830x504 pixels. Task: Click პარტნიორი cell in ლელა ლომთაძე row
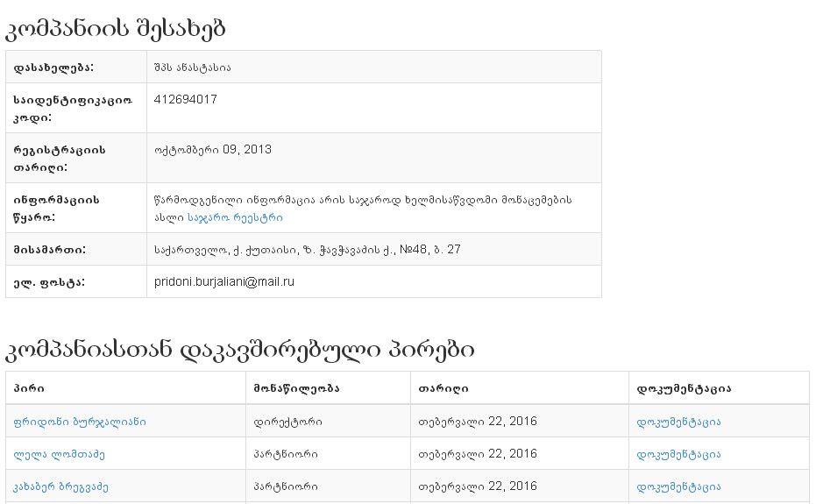pos(286,454)
